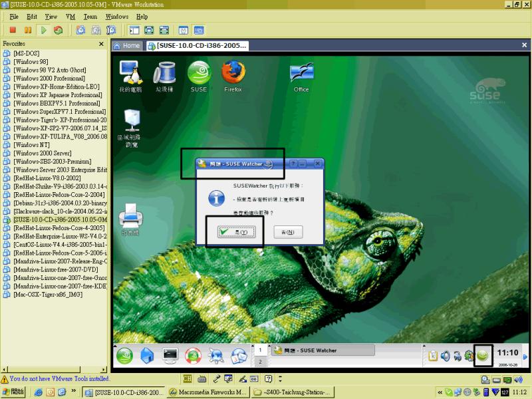
Task: Click the Reset virtual machine toolbar icon
Action: 58,30
